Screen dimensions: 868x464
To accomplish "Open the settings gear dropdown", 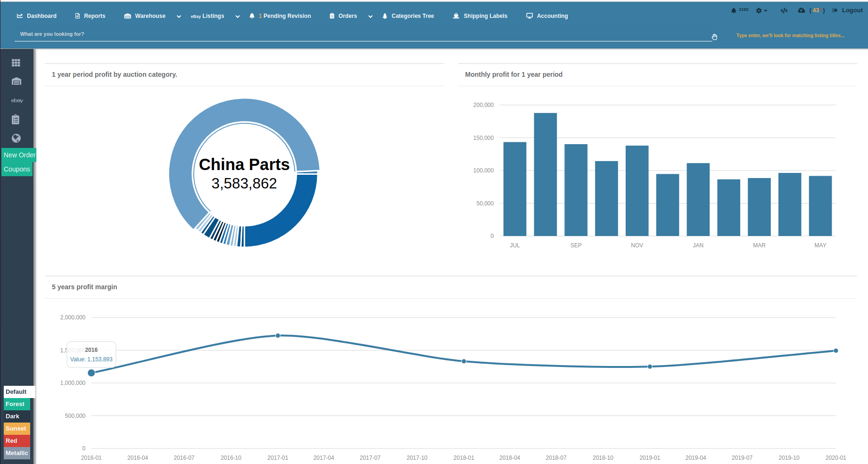I will [x=761, y=10].
